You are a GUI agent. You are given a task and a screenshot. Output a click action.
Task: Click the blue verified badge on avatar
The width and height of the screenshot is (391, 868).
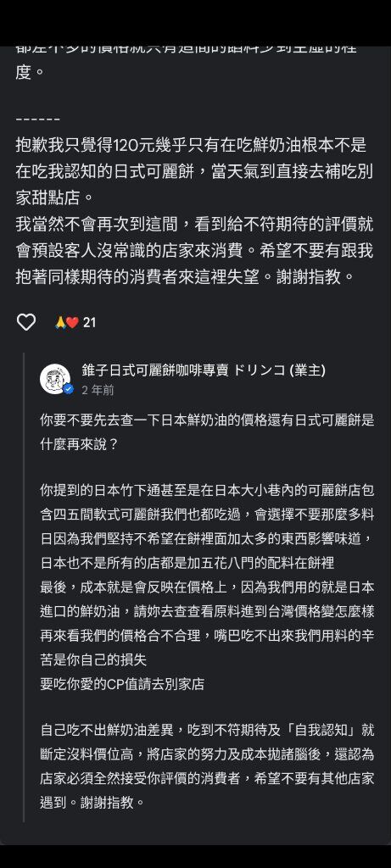(68, 389)
